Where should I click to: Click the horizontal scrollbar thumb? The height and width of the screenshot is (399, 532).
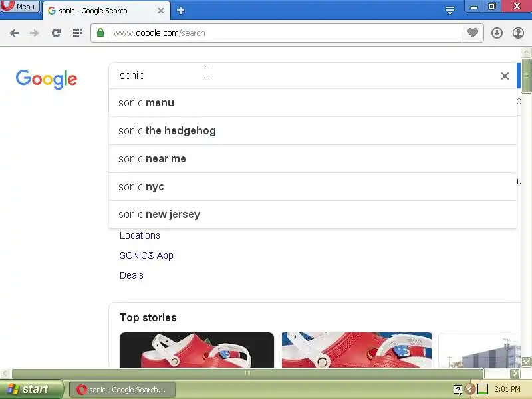247,374
